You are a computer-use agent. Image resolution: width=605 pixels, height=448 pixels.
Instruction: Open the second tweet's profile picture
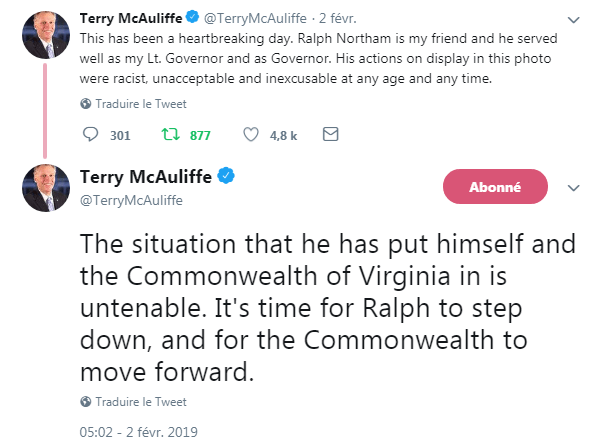point(45,188)
